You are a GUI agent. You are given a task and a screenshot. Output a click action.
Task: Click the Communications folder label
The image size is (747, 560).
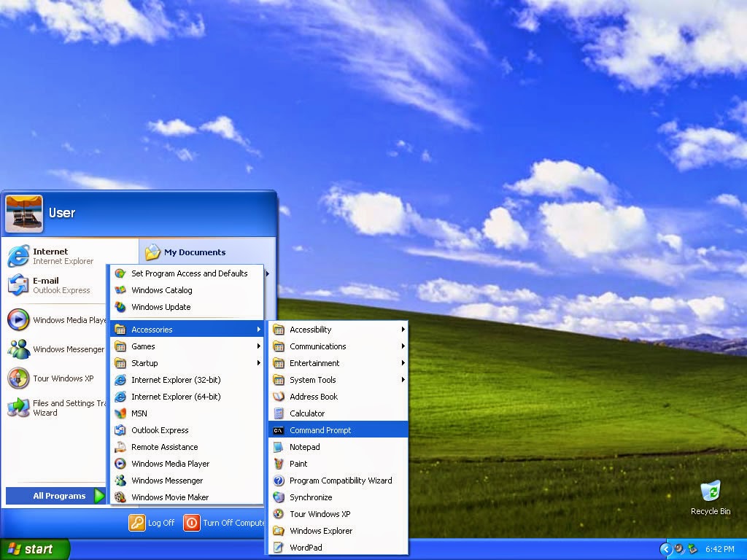[x=318, y=346]
